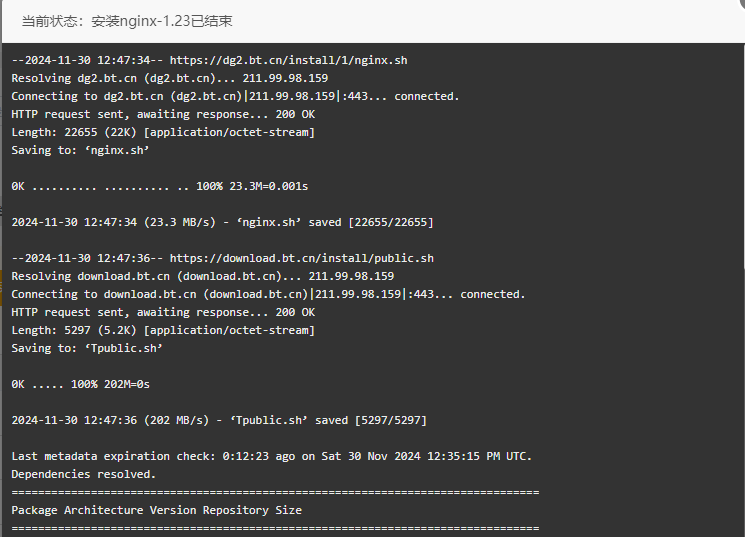This screenshot has height=537, width=745.
Task: Click 'Resolving download.bt.cn' log line
Action: (x=203, y=277)
